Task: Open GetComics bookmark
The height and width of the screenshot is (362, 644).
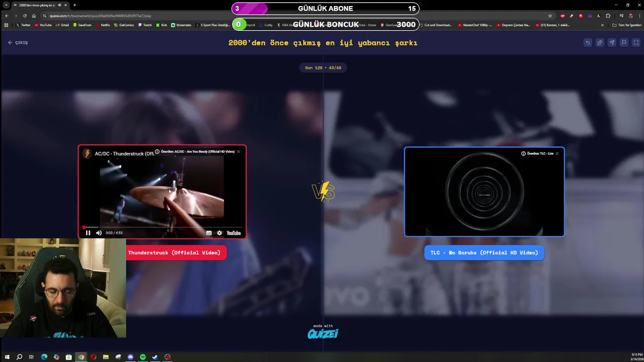Action: click(x=124, y=25)
